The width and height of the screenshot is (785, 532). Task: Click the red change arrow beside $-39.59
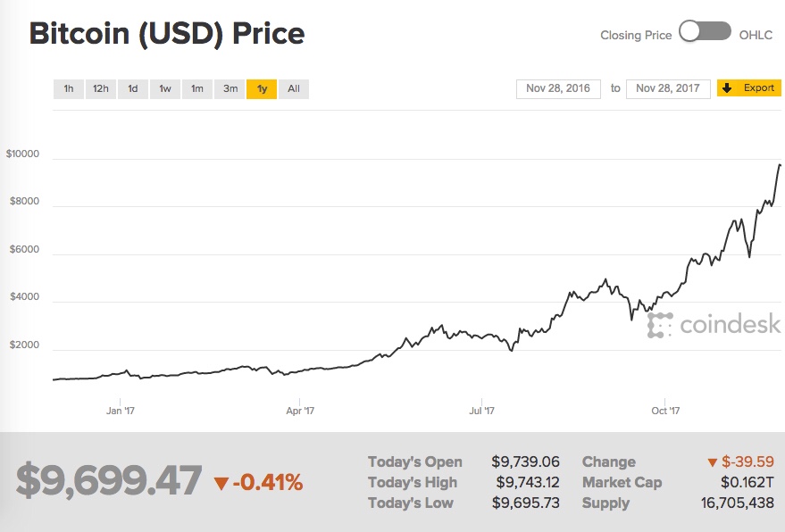[712, 462]
